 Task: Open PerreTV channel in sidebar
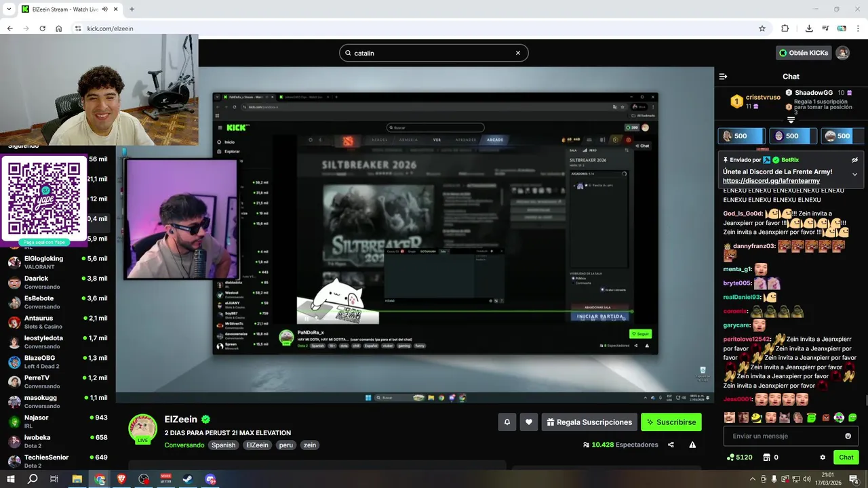point(58,382)
